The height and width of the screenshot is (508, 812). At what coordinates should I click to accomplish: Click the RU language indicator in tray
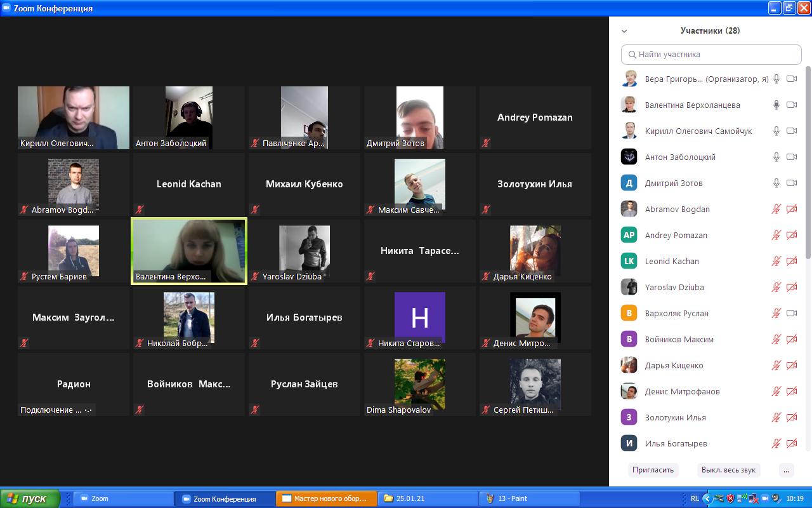click(695, 498)
